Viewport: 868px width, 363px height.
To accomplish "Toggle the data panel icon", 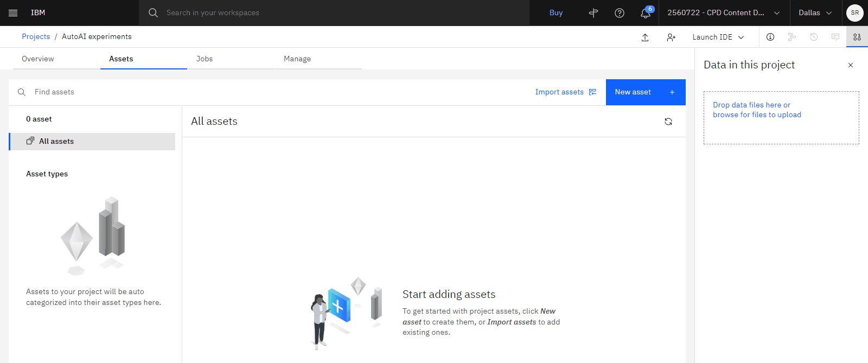I will (857, 37).
